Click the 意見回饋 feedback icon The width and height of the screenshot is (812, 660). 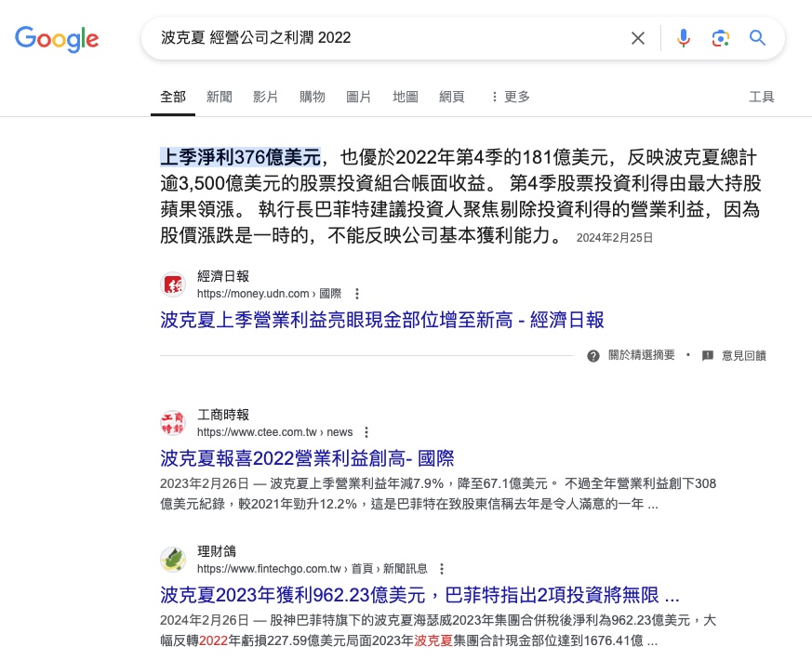point(708,356)
